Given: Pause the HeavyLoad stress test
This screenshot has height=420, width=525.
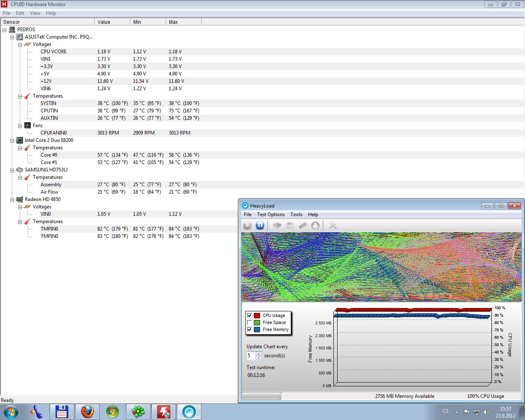Looking at the screenshot, I should [260, 225].
